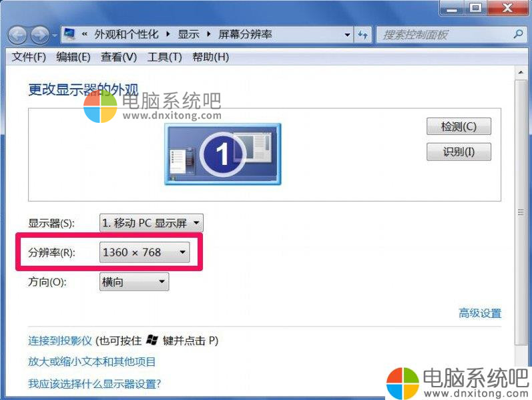This screenshot has width=532, height=400.
Task: Select 显示 breadcrumb
Action: (189, 34)
